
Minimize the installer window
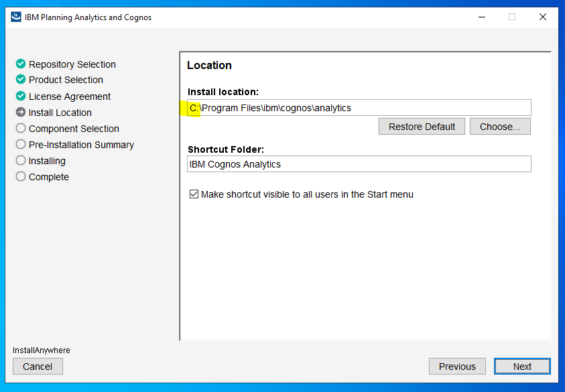[x=482, y=17]
